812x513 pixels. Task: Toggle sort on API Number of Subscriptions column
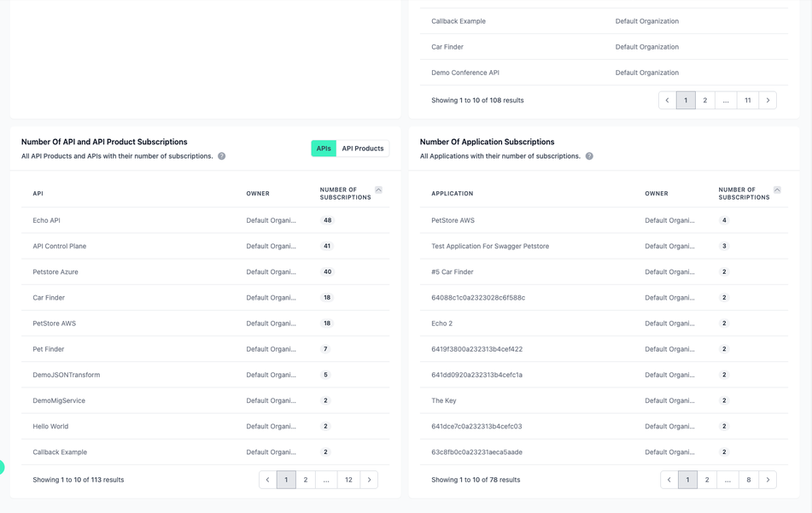[377, 188]
